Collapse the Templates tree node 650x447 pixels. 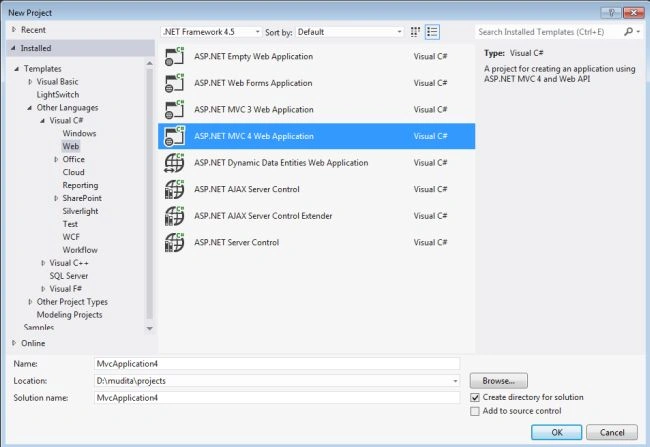[x=17, y=69]
